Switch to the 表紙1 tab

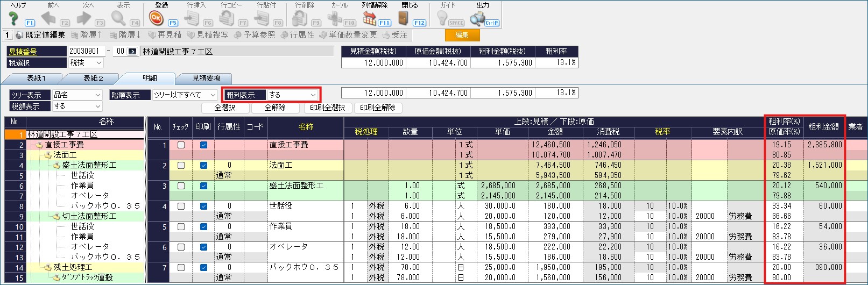[37, 79]
